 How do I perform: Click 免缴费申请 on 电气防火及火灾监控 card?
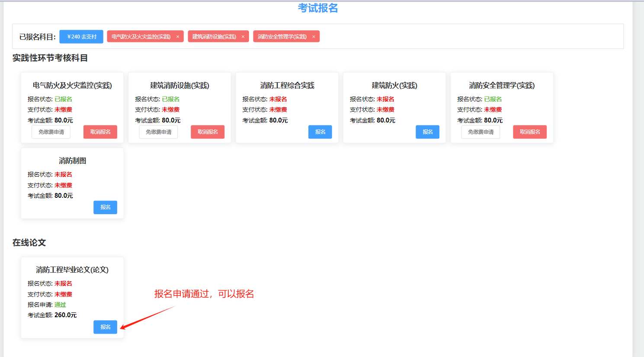(x=51, y=132)
